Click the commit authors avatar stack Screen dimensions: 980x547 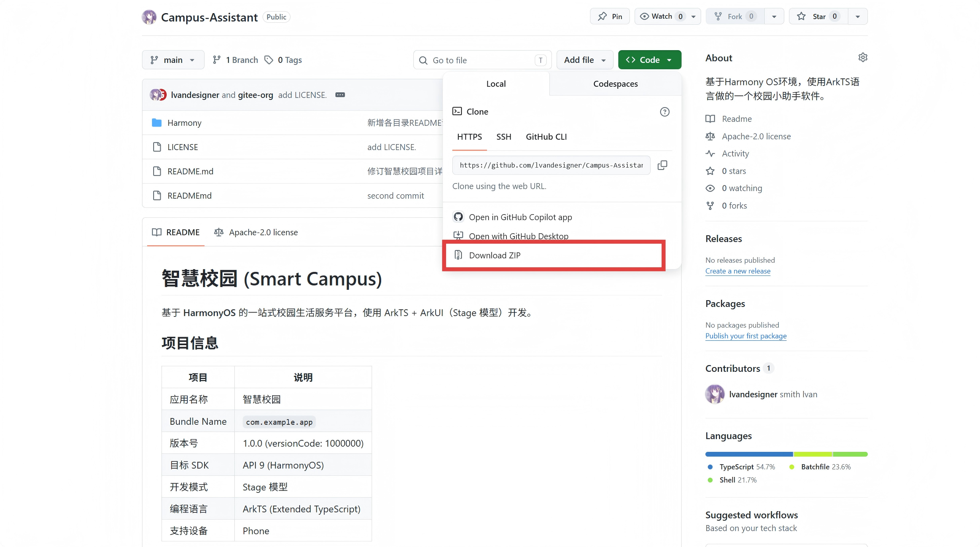[158, 95]
